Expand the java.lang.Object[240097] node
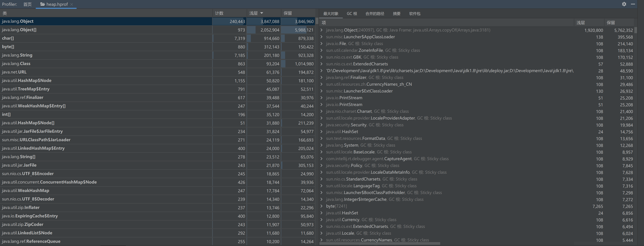This screenshot has height=246, width=644. tap(321, 30)
